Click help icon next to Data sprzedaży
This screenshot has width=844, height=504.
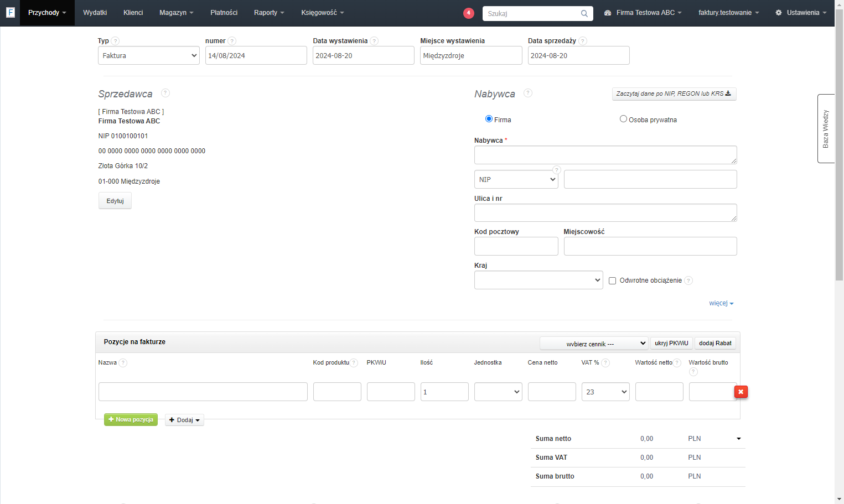(583, 41)
